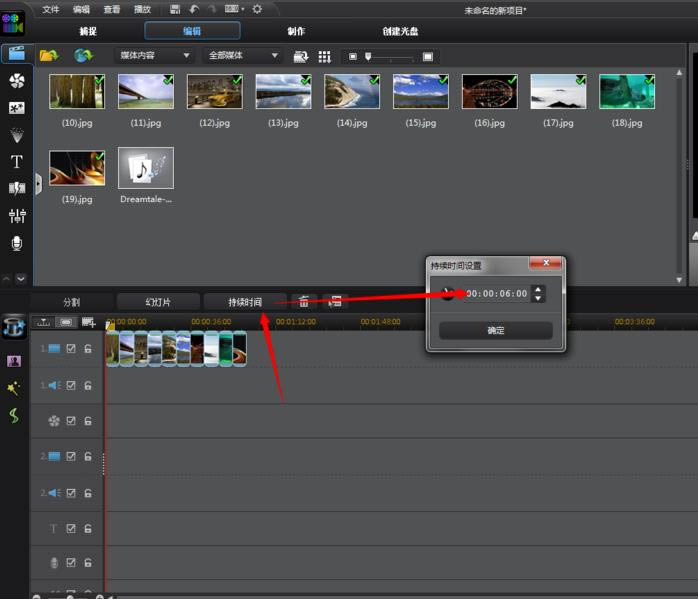Toggle checkbox for title track
This screenshot has width=698, height=599.
(71, 528)
